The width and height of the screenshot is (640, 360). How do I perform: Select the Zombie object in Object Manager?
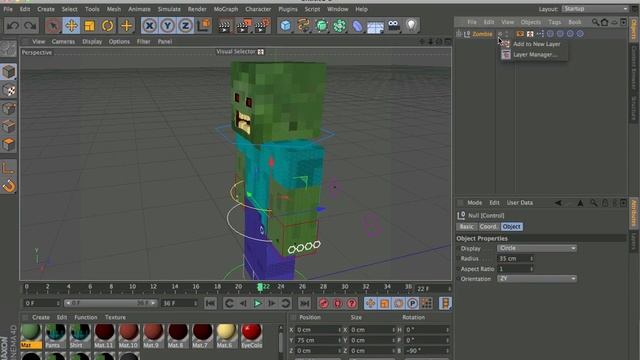pyautogui.click(x=482, y=34)
